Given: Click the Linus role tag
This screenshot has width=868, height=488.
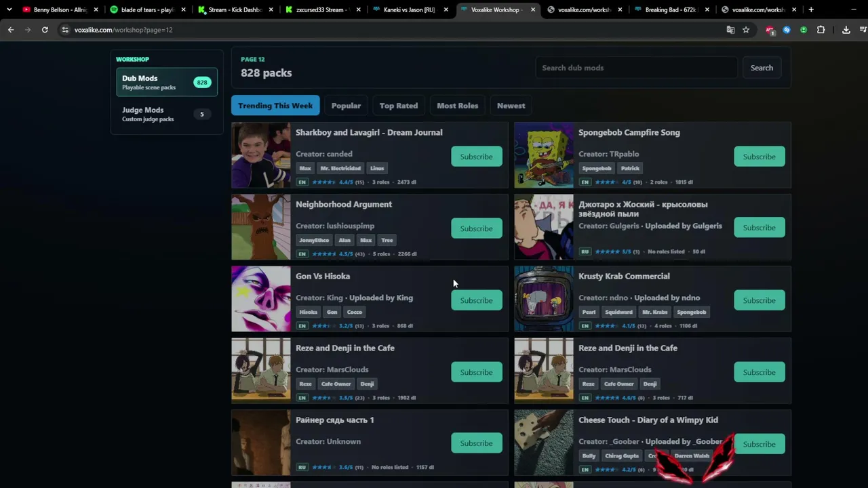Looking at the screenshot, I should pyautogui.click(x=377, y=168).
